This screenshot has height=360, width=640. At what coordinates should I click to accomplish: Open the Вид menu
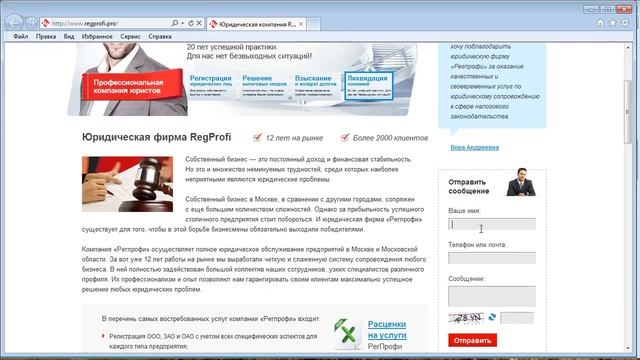pyautogui.click(x=69, y=36)
